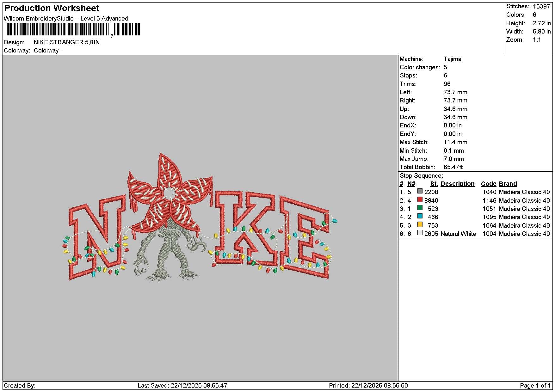Click the design name 'NIKE STRANGER 5,8IN'

(67, 42)
